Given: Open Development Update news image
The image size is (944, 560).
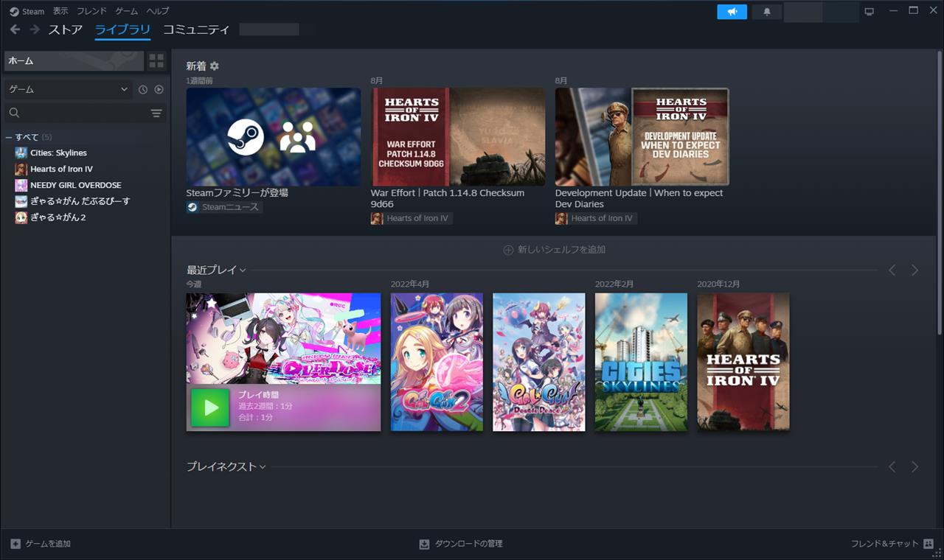Looking at the screenshot, I should (x=642, y=137).
